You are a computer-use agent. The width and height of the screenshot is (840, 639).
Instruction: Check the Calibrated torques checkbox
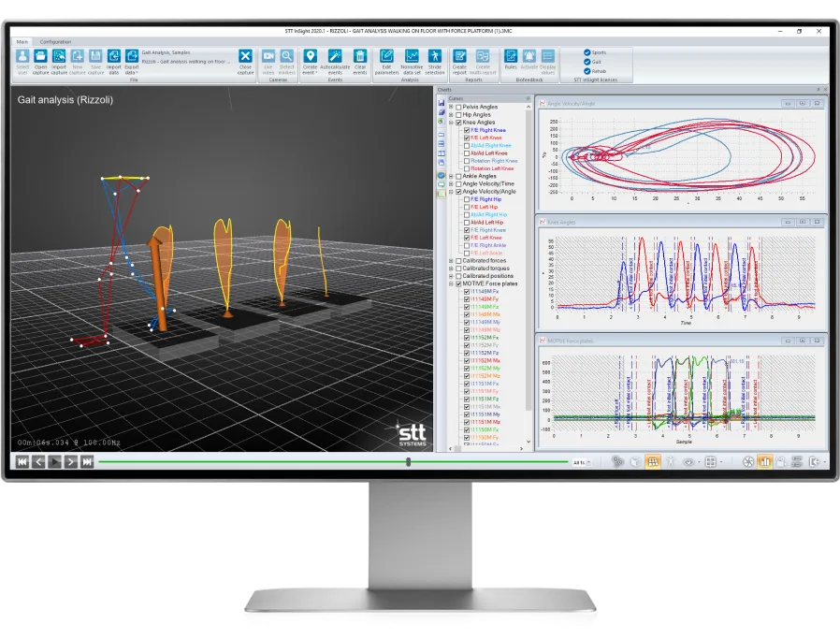click(458, 269)
